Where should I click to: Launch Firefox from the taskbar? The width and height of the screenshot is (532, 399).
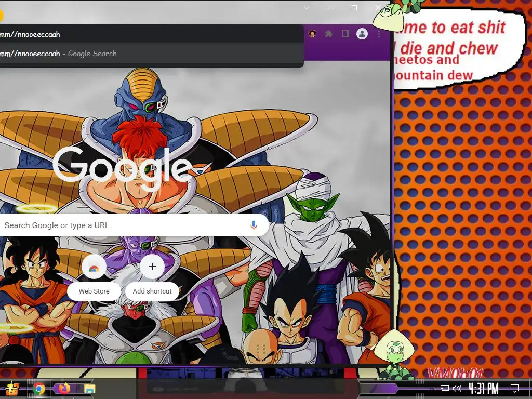(64, 389)
